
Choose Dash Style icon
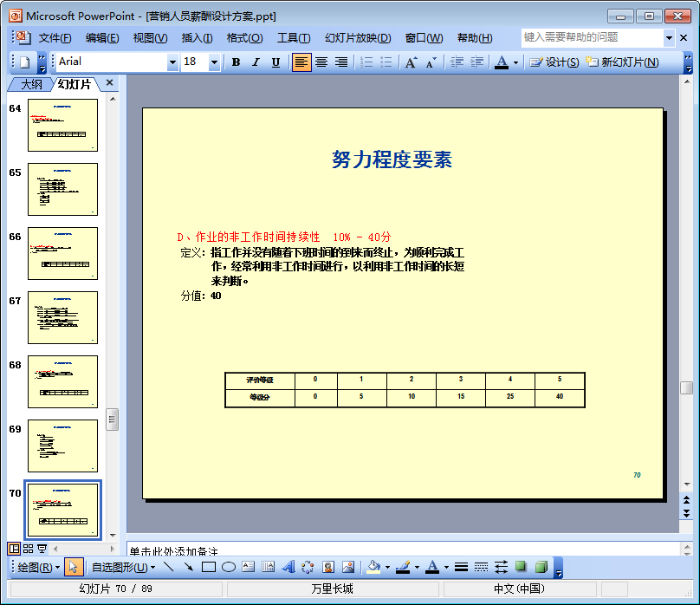(482, 568)
